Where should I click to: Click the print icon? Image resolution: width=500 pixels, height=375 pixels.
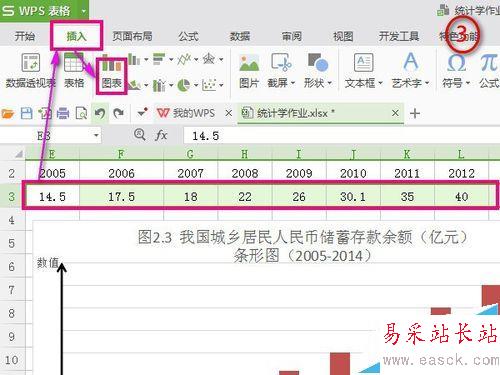point(63,114)
